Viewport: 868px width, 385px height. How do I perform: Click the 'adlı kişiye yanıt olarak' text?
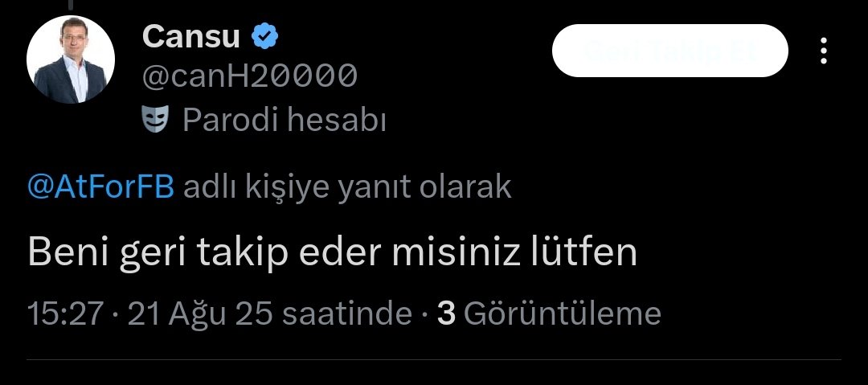347,188
